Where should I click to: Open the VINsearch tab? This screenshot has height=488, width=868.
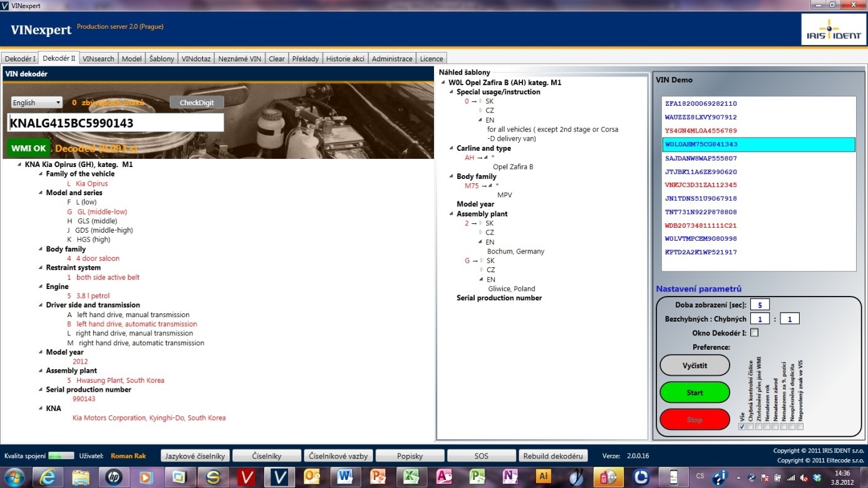pyautogui.click(x=98, y=59)
